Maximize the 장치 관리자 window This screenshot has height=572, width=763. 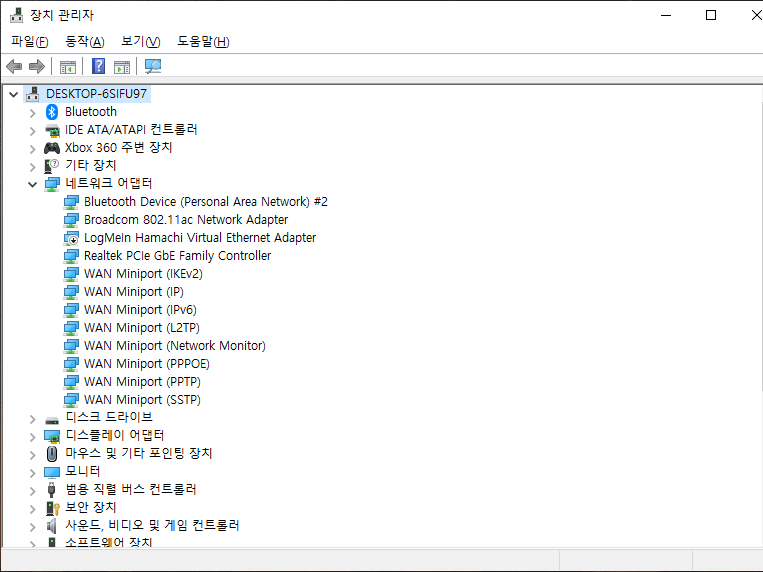711,16
